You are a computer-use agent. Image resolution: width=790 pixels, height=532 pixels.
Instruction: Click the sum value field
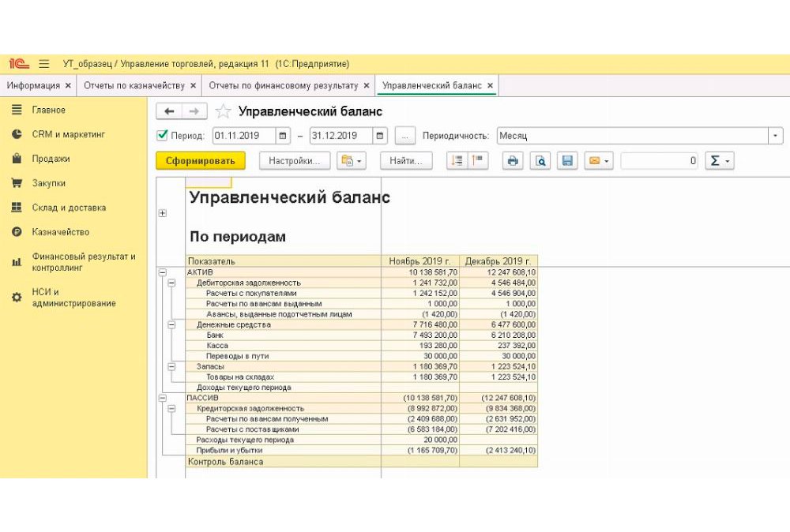tap(660, 161)
